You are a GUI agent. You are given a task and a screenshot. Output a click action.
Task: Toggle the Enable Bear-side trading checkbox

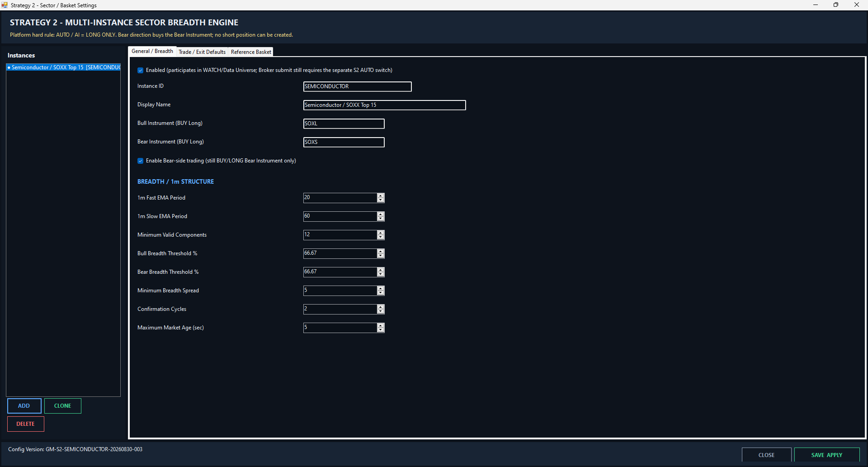coord(141,161)
